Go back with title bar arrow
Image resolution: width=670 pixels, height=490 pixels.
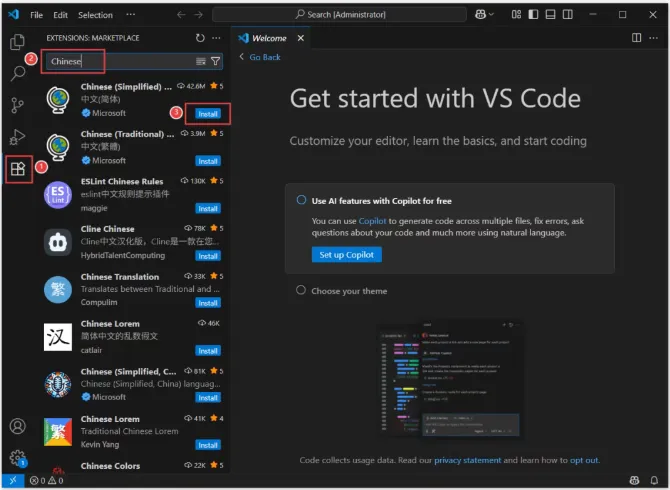click(x=181, y=15)
